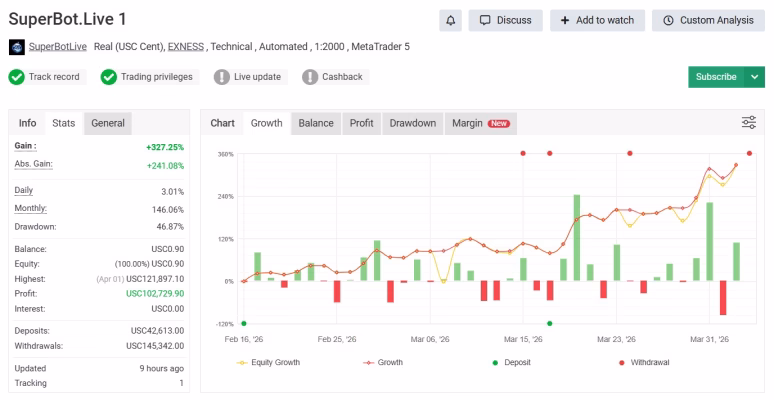Open the General info tab
Viewport: 774px width, 400px height.
point(108,123)
